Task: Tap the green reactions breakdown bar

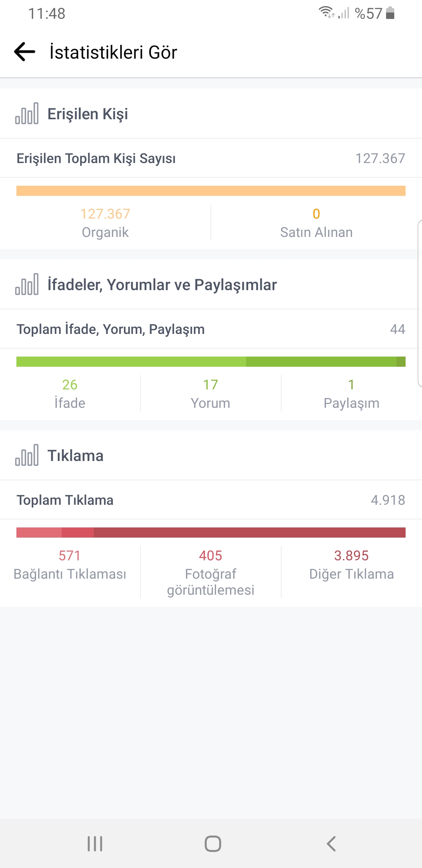Action: click(x=211, y=362)
